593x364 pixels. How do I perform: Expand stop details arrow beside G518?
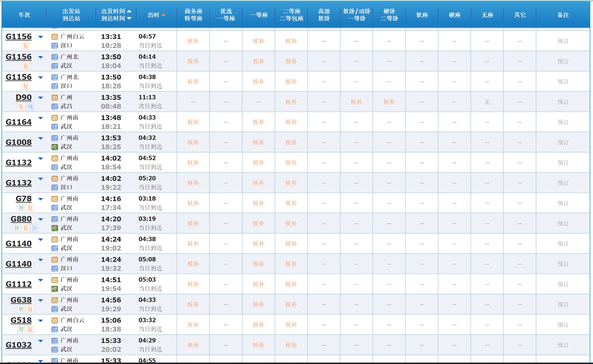[40, 320]
